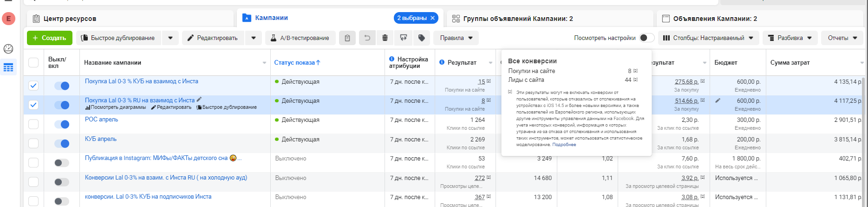Screen dimensions: 868x207
Task: Clear the selection using the 2 выбраны X
Action: (432, 18)
